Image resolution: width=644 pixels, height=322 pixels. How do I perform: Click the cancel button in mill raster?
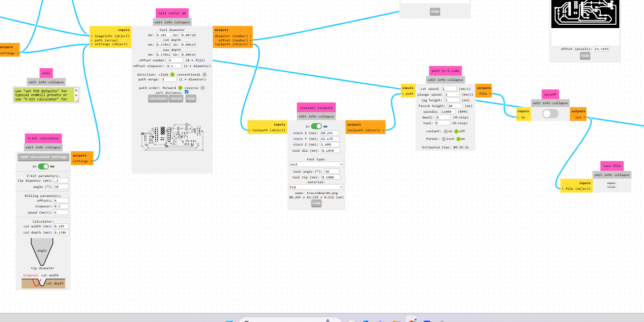(176, 98)
